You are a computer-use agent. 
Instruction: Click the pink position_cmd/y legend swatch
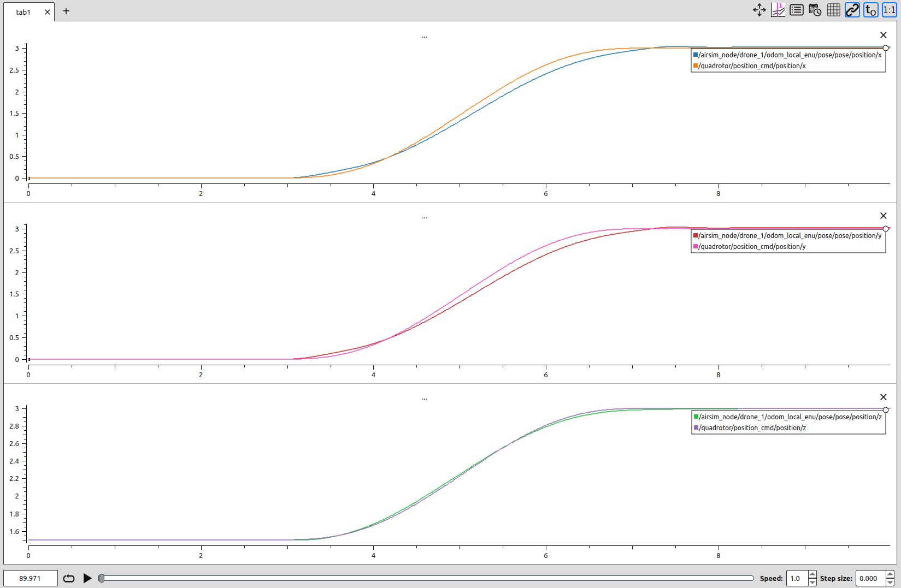click(696, 246)
